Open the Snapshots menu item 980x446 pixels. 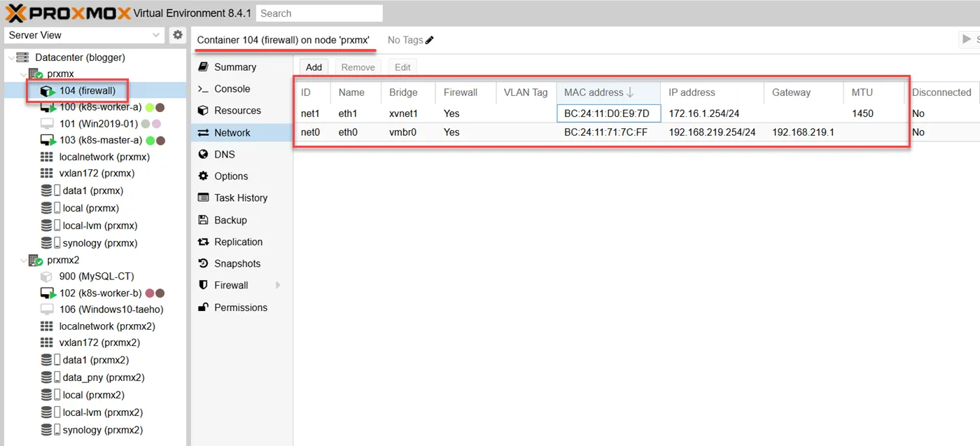(237, 264)
